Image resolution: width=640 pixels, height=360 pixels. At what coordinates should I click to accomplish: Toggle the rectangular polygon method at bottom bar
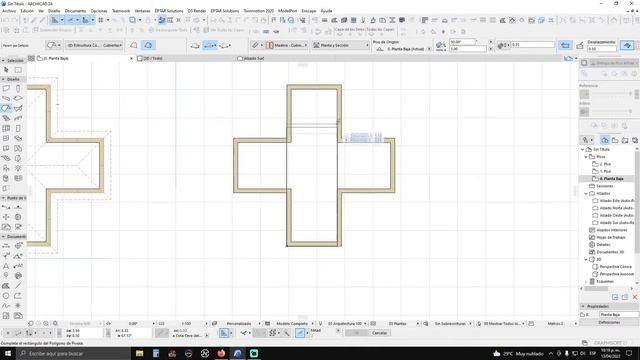[224, 333]
